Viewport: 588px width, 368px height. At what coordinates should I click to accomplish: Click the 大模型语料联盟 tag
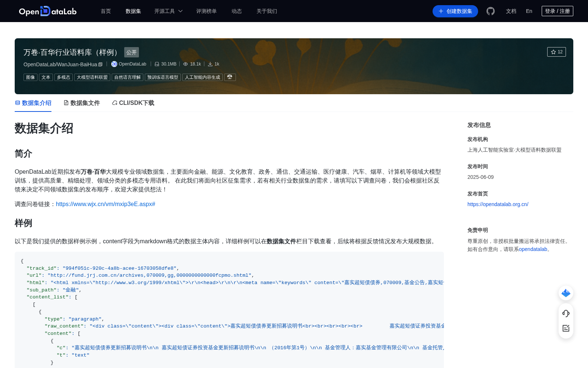point(92,77)
